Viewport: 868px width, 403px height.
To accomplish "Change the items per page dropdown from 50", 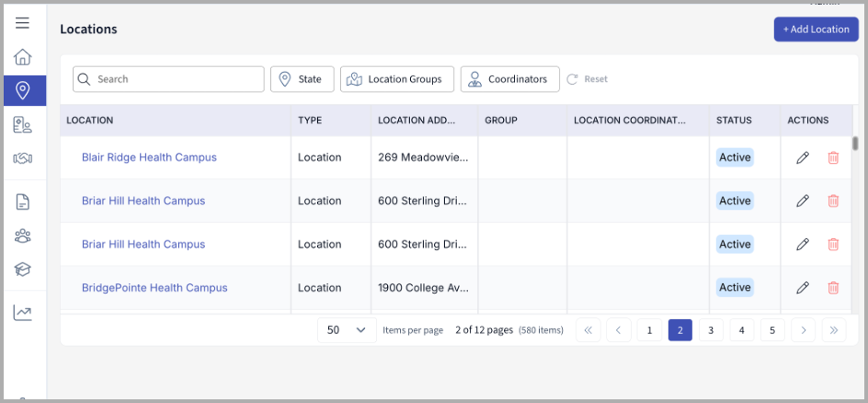I will point(346,329).
